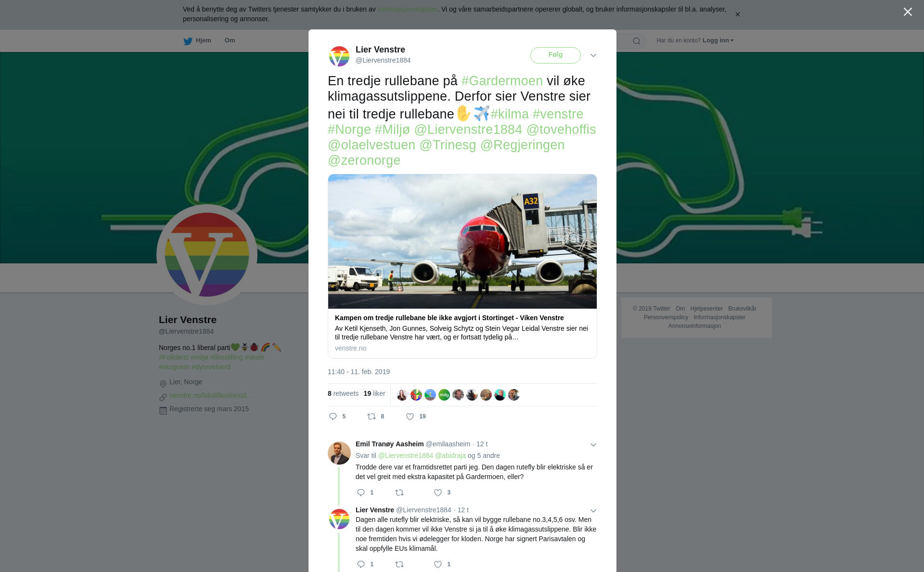Screen dimensions: 924x572
Task: Open Hjelpesenter footer link
Action: [x=706, y=309]
